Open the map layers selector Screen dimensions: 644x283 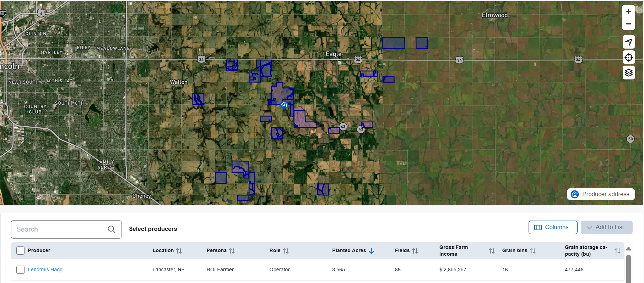tap(628, 73)
